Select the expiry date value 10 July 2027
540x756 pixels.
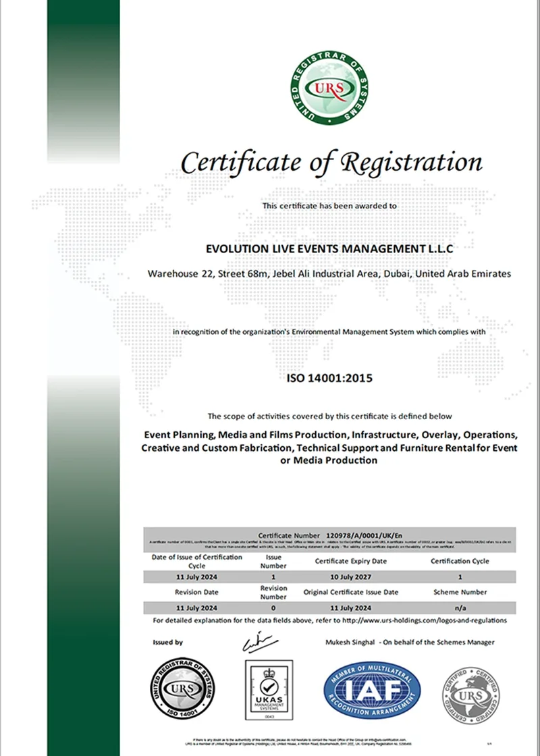(351, 577)
